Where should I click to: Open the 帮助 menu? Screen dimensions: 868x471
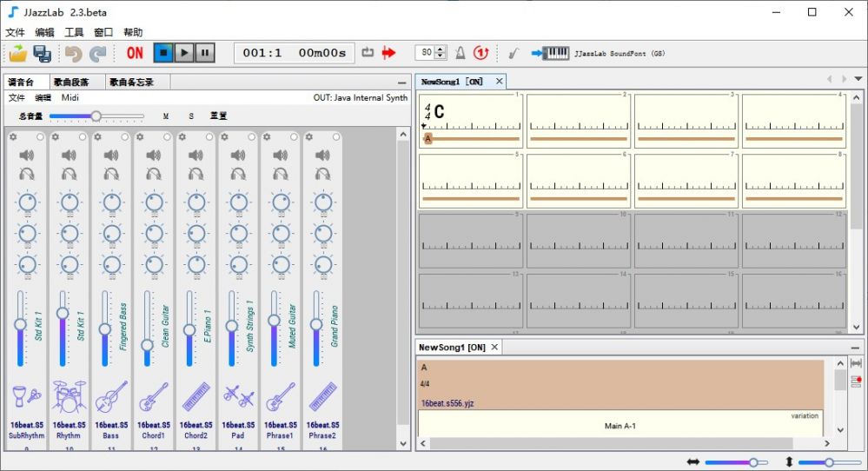tap(133, 32)
